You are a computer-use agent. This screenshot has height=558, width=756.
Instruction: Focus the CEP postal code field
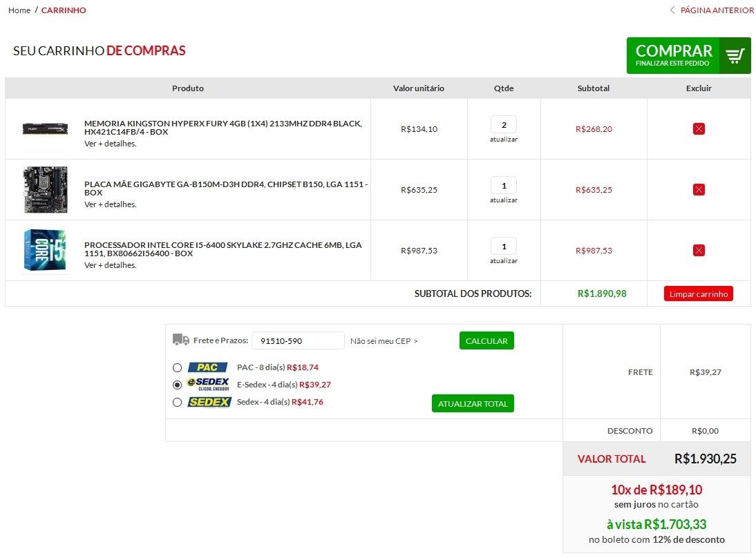(298, 340)
